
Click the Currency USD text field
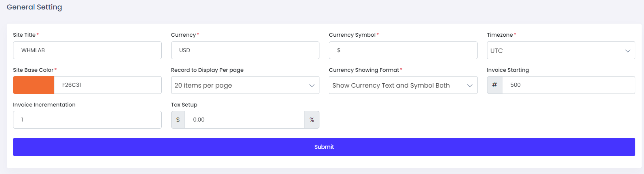pyautogui.click(x=245, y=51)
